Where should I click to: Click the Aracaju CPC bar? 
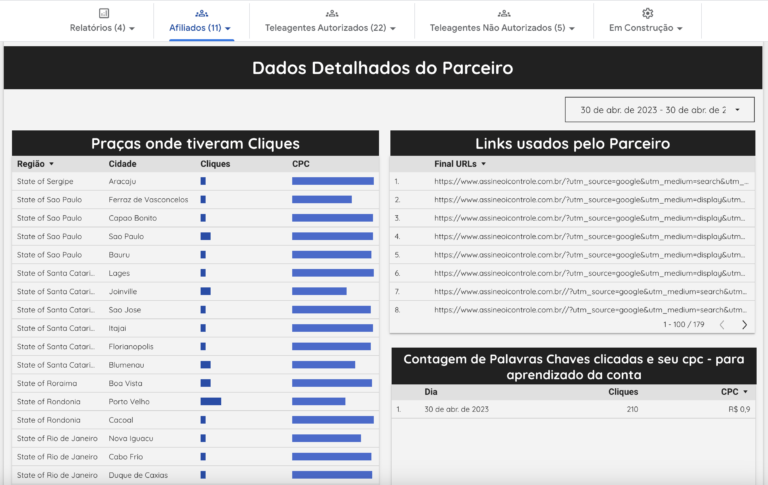click(x=332, y=181)
